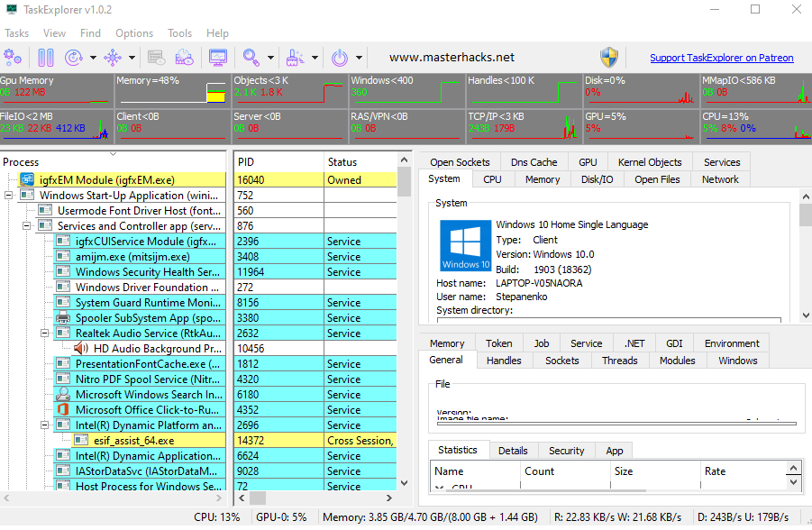Open the Help menu
Viewport: 812px width, 530px height.
click(x=217, y=33)
